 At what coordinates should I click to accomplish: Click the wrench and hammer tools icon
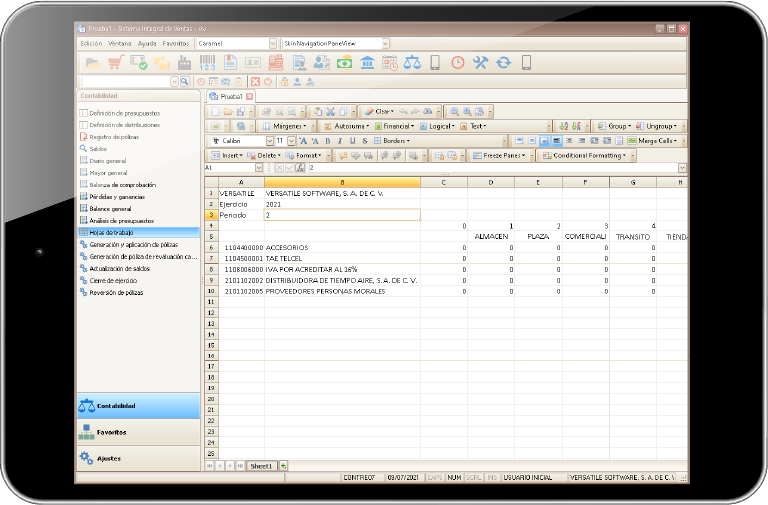pyautogui.click(x=480, y=63)
